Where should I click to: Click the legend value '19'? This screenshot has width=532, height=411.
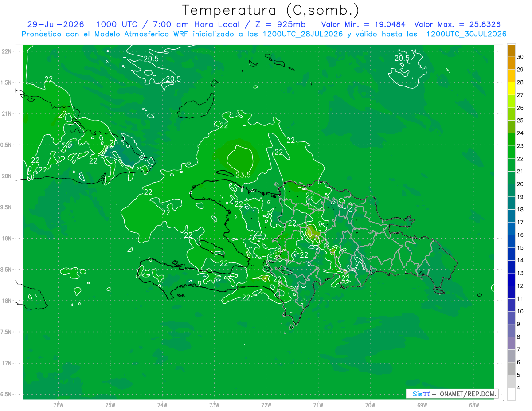click(520, 197)
